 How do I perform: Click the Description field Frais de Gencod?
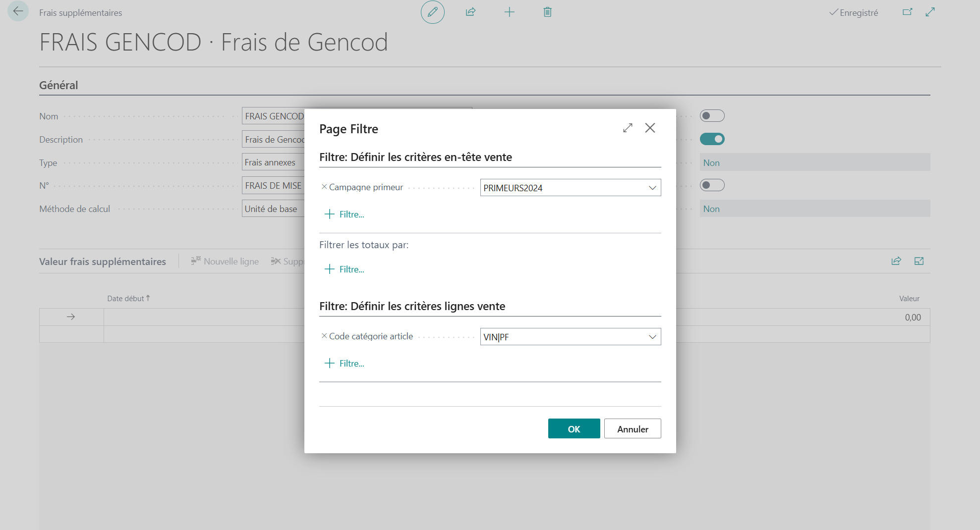coord(273,139)
